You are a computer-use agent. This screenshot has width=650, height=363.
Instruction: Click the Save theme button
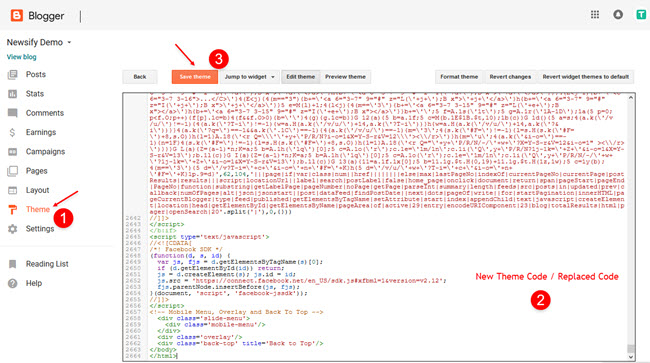(x=195, y=77)
